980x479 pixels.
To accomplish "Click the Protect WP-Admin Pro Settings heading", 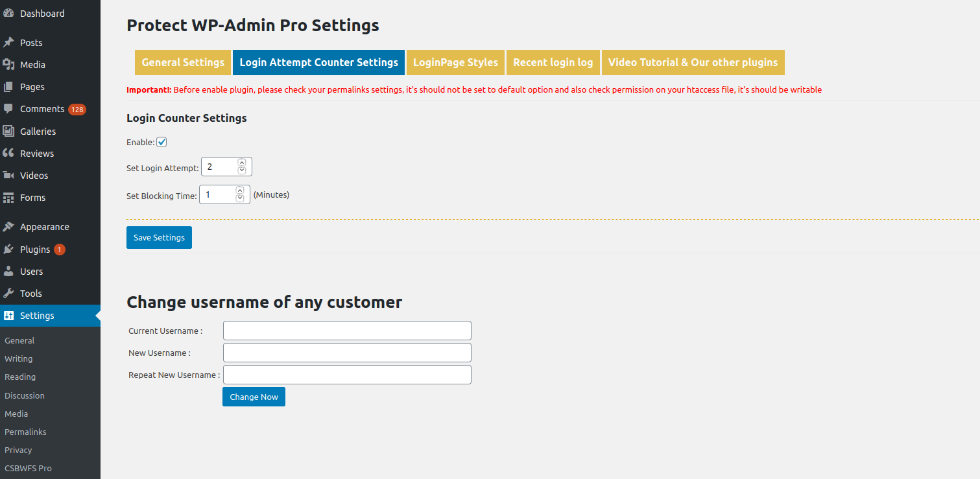I will coord(253,25).
